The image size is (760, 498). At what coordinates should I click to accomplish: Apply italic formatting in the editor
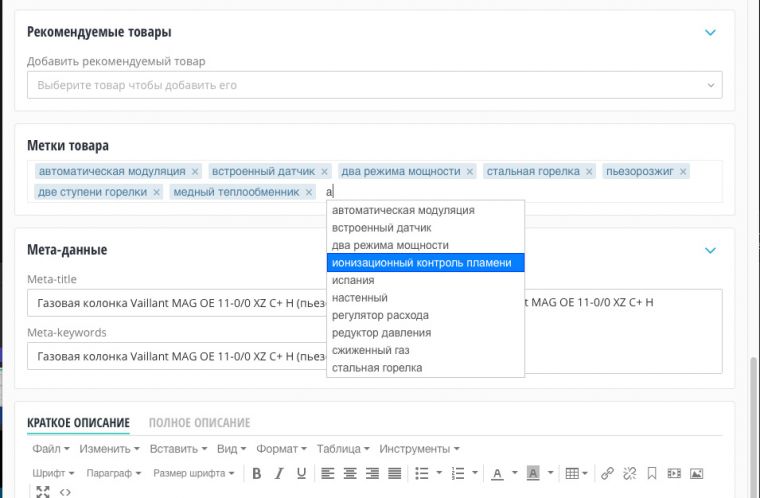[277, 473]
